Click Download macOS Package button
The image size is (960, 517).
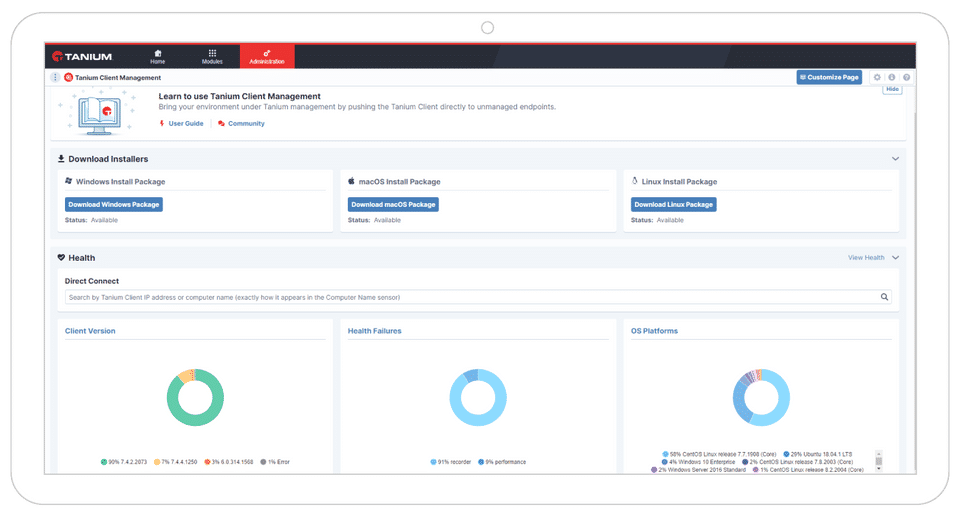tap(393, 205)
